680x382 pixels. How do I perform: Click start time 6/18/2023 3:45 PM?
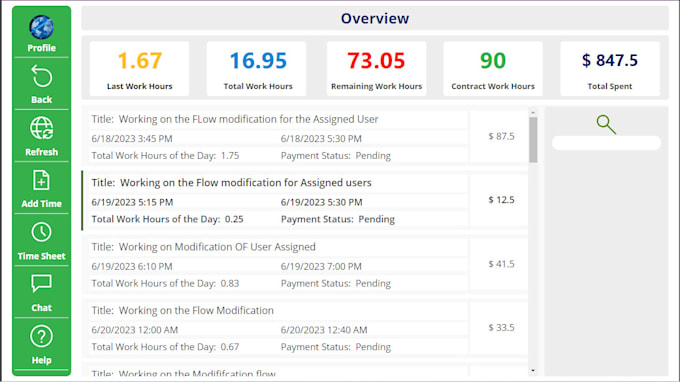point(132,139)
